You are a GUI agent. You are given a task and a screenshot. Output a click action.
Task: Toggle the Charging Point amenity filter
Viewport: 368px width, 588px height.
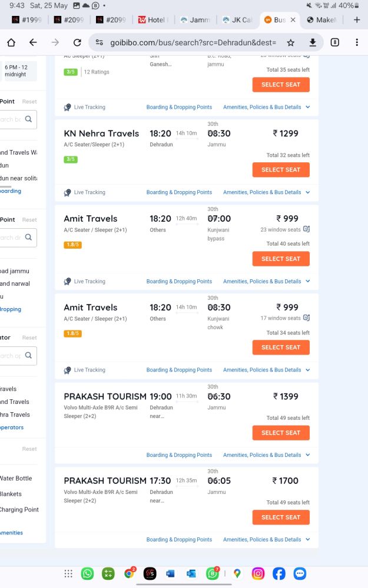19,509
